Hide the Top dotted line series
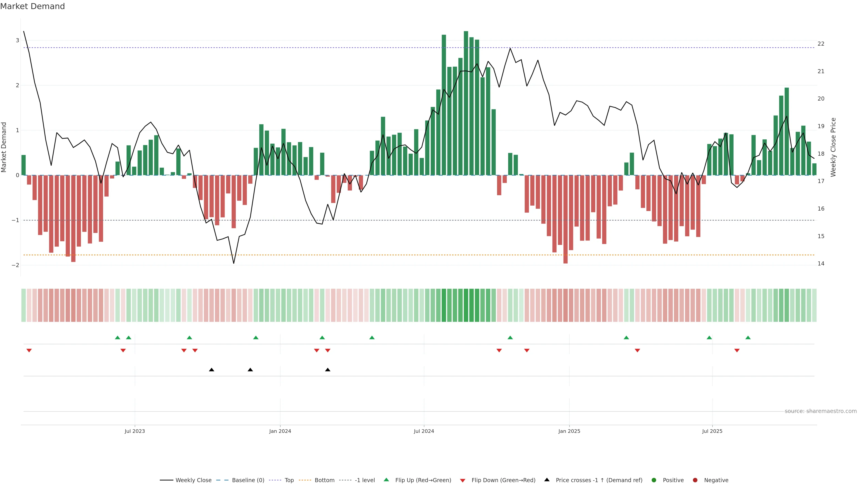868x488 pixels. coord(289,480)
